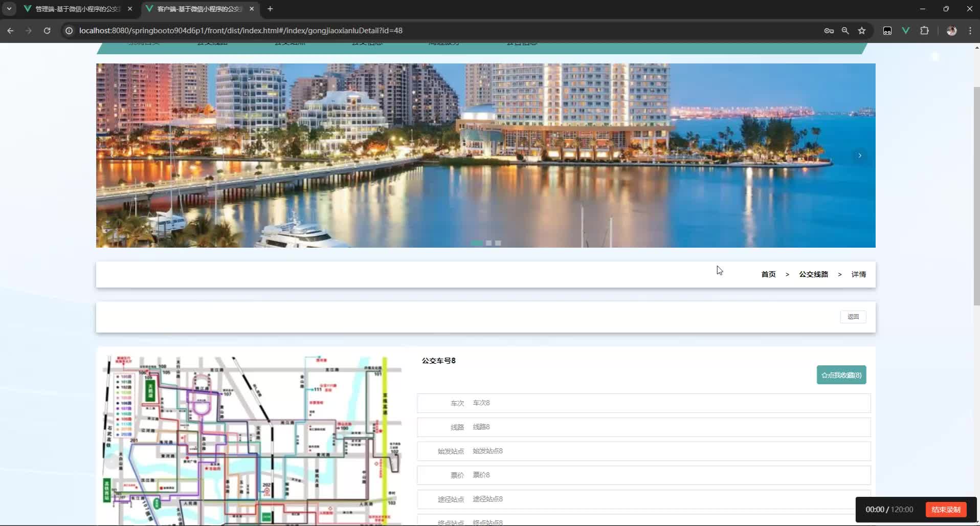Open the Chrome three-dot menu
The height and width of the screenshot is (526, 980).
[970, 31]
